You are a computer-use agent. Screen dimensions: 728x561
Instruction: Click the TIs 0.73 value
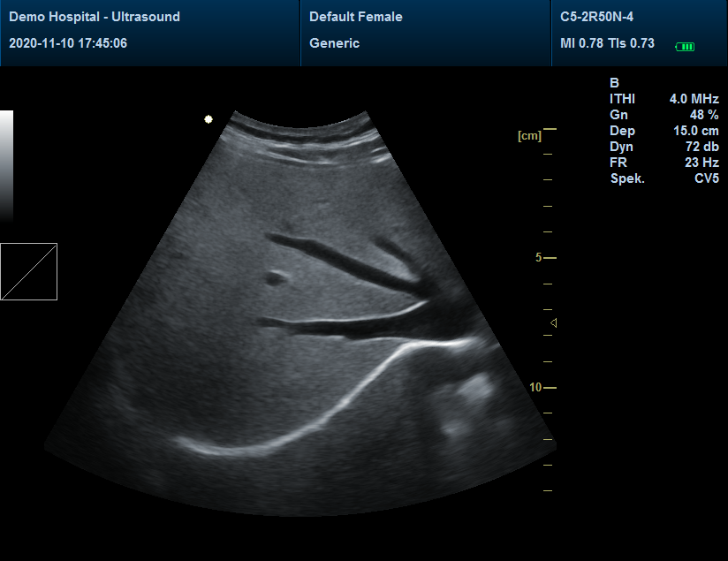[631, 43]
